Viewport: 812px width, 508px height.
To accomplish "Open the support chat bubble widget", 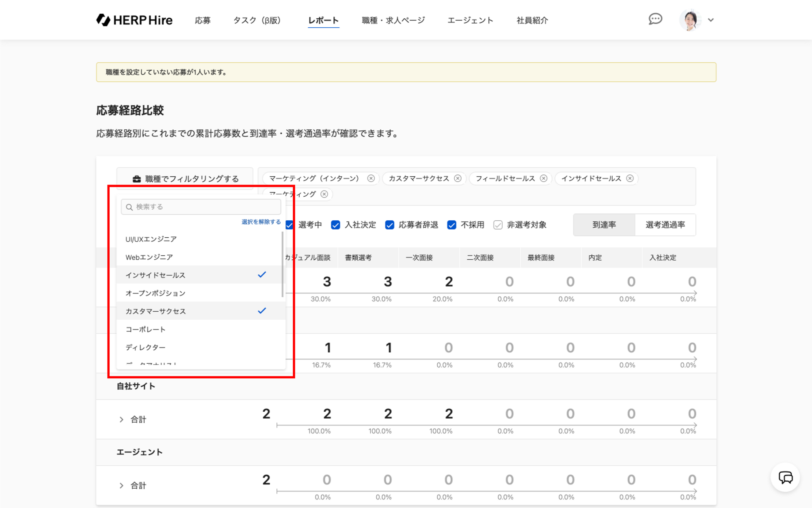I will coord(785,478).
